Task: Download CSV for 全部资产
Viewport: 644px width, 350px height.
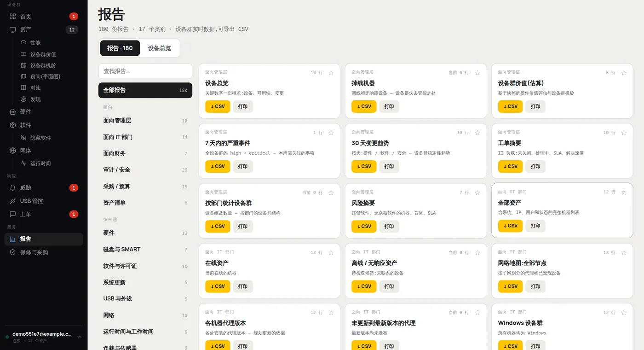Action: (510, 226)
